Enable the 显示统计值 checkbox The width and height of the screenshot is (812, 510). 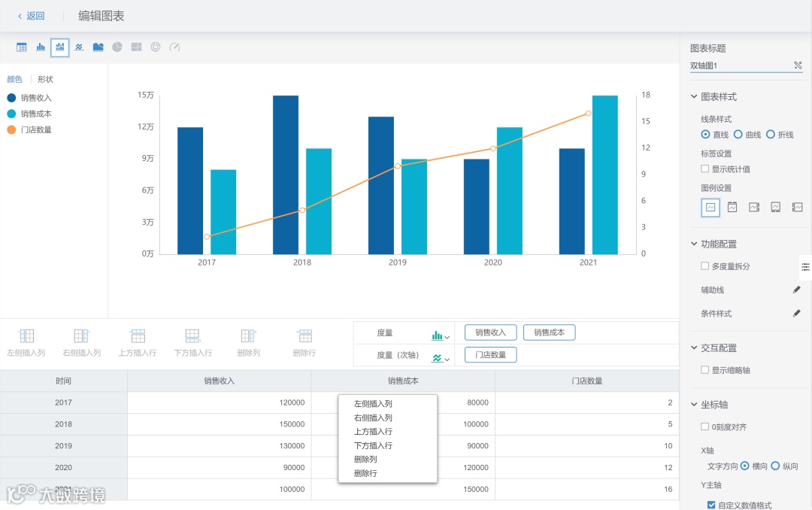tap(704, 168)
